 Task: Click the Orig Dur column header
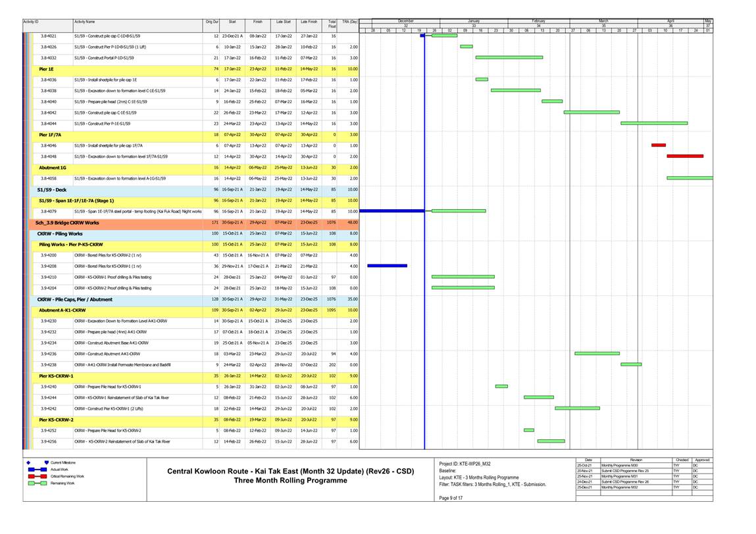[212, 22]
